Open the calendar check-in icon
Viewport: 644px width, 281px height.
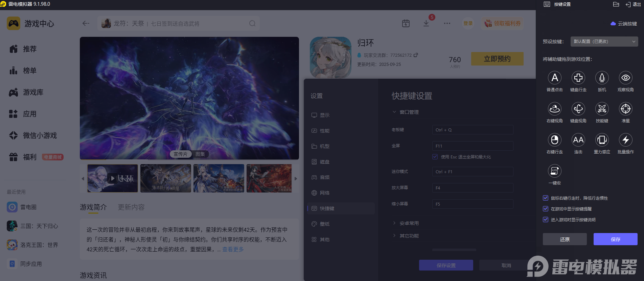[406, 23]
